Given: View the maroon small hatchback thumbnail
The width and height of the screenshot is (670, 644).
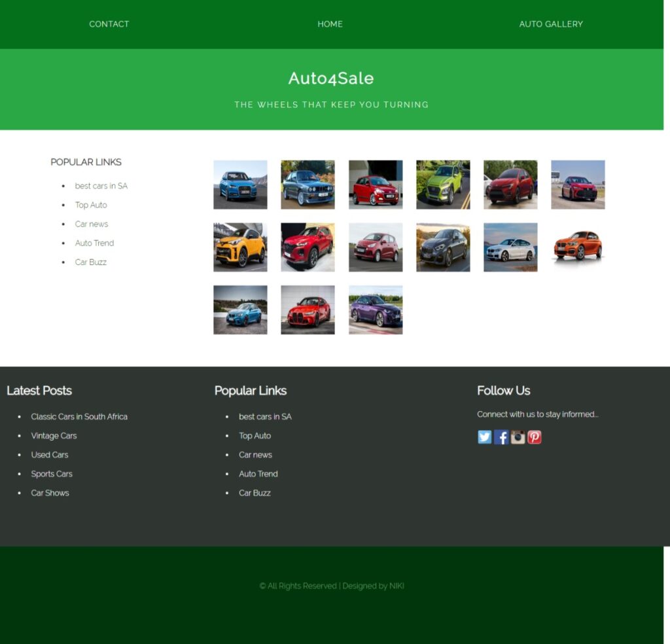Looking at the screenshot, I should coord(376,247).
